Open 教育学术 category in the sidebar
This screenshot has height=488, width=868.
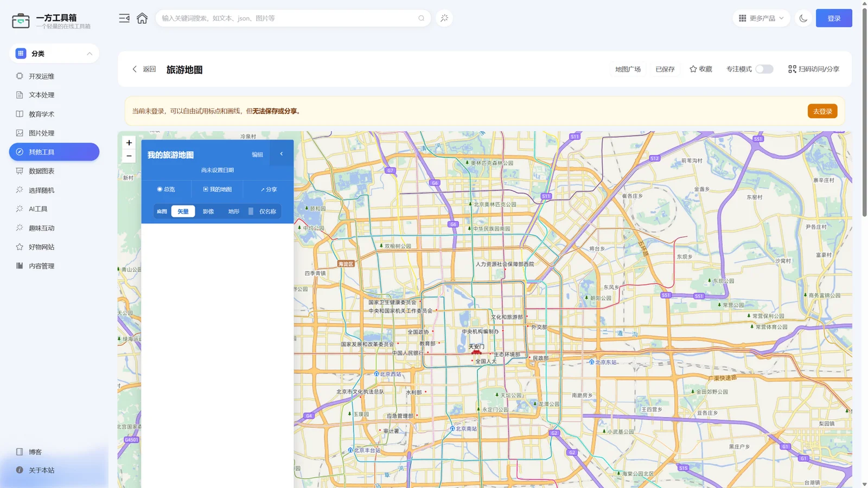pyautogui.click(x=54, y=114)
